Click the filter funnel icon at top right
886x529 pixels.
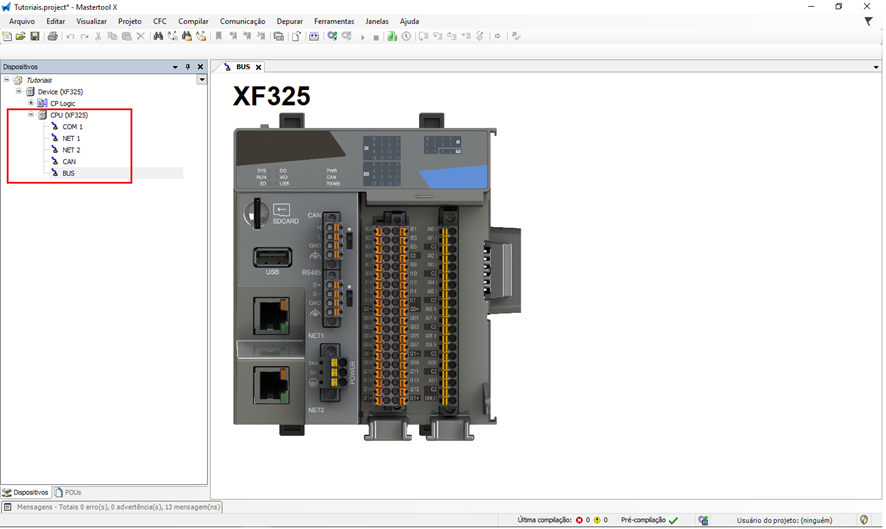point(868,21)
